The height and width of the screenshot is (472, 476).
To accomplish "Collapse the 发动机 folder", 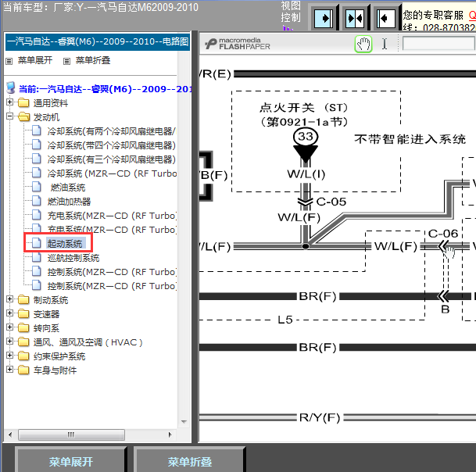I will pos(9,116).
